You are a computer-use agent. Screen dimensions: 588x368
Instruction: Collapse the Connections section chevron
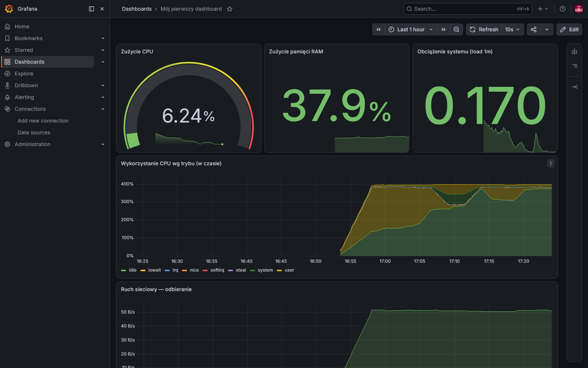point(103,109)
